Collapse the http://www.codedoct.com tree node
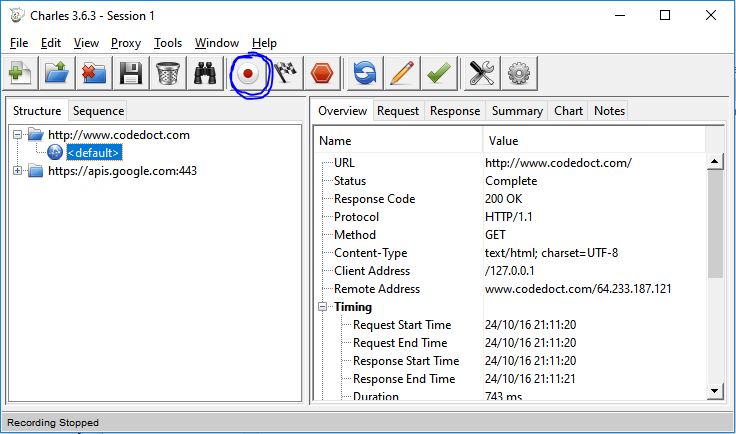Screen dimensions: 736x434 pos(17,135)
